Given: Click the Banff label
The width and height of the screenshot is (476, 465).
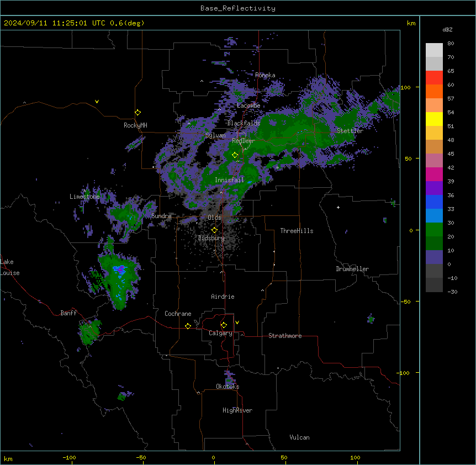Looking at the screenshot, I should [68, 313].
